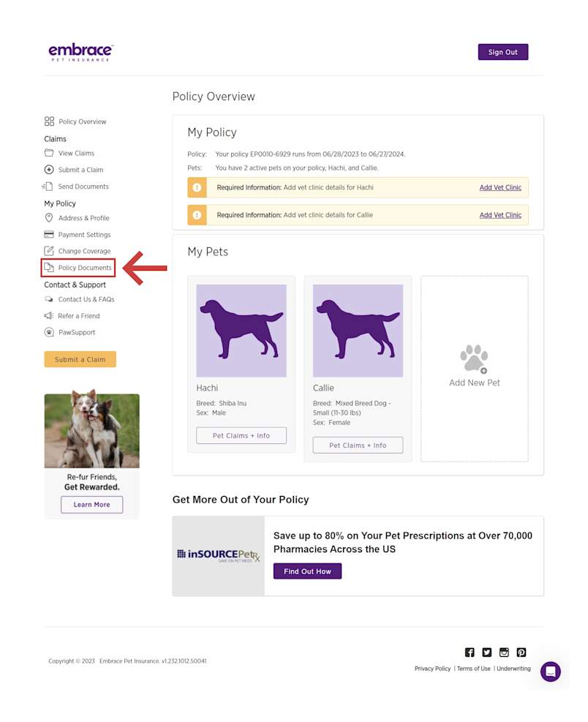Image resolution: width=588 pixels, height=722 pixels.
Task: Open the chat support bubble
Action: coord(551,672)
